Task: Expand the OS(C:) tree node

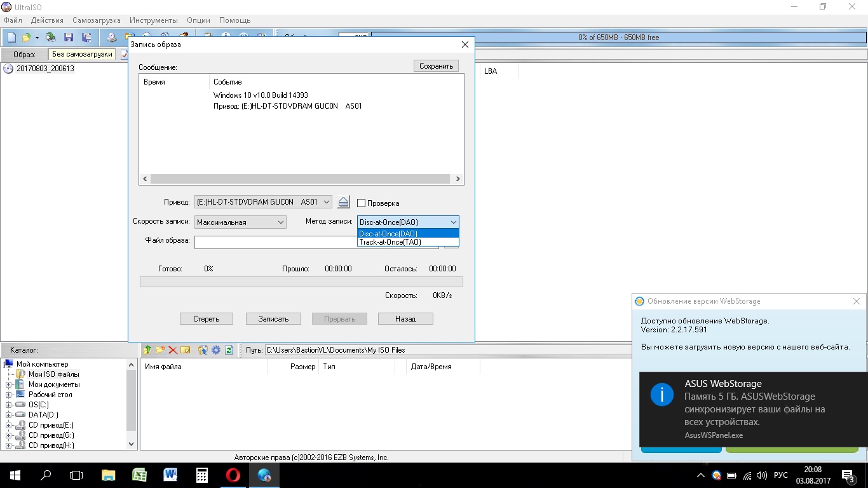Action: tap(9, 405)
